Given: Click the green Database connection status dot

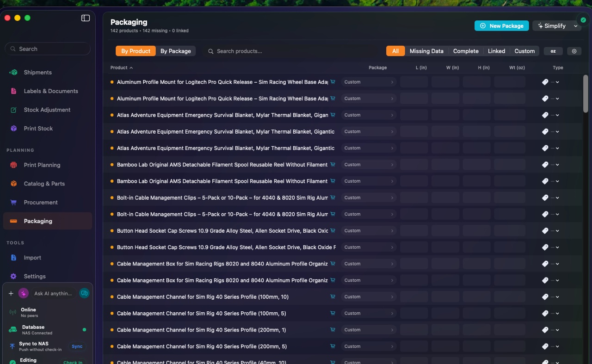Looking at the screenshot, I should pos(84,330).
